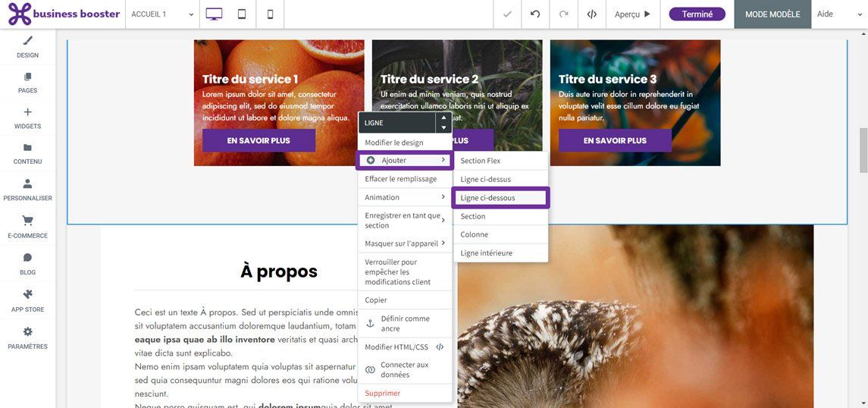Toggle the Mode Modèle button

tap(772, 14)
